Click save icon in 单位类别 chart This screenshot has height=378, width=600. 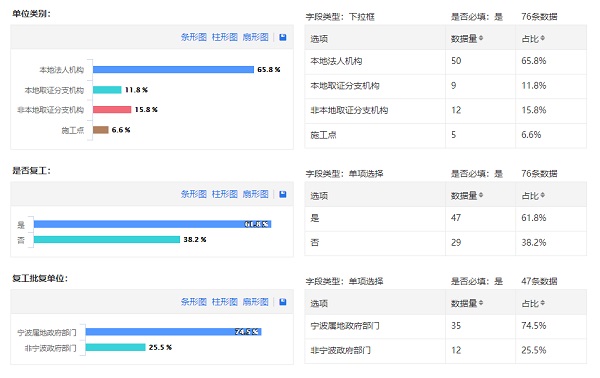(283, 37)
